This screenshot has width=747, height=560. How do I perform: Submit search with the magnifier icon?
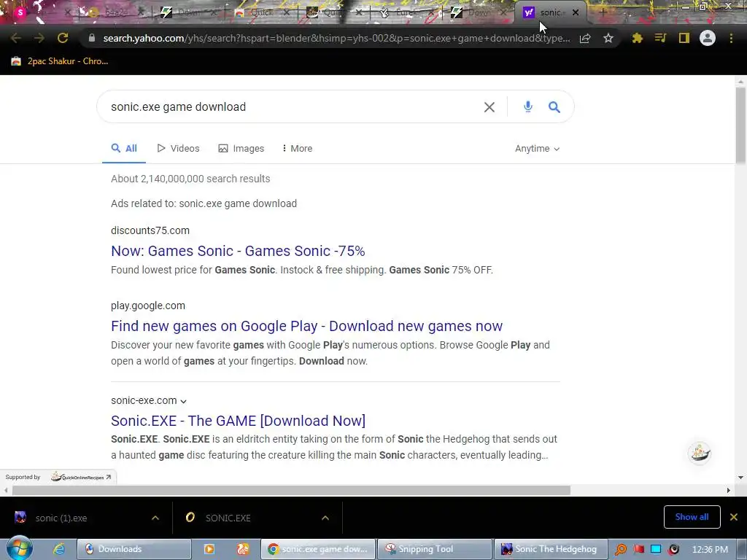(554, 106)
